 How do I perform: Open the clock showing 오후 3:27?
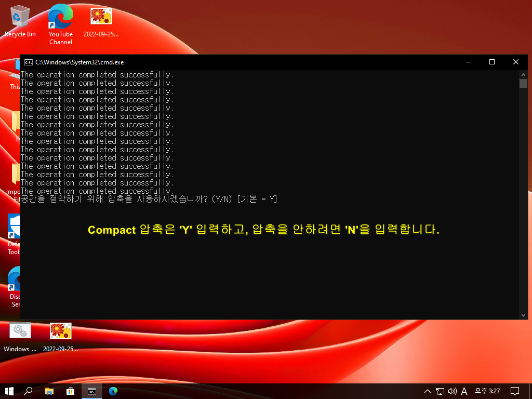click(x=487, y=391)
